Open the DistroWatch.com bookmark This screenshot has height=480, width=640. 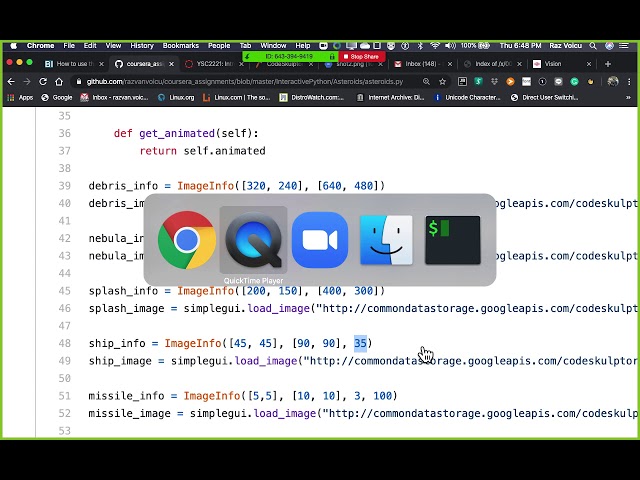pyautogui.click(x=312, y=98)
